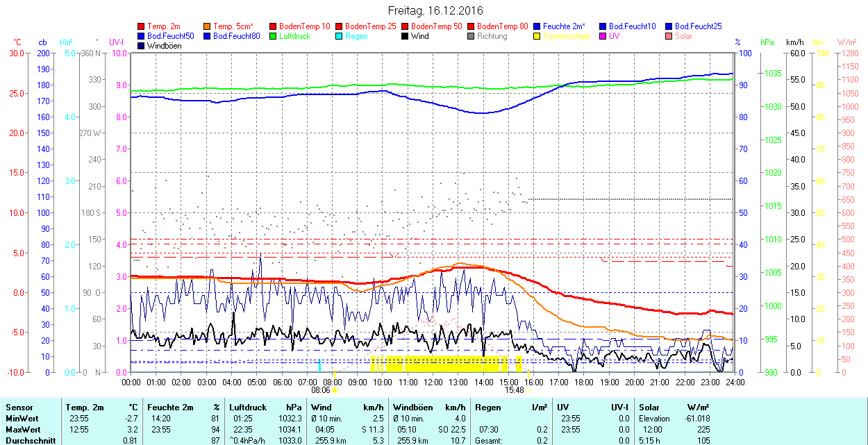Select the Solar legend label
This screenshot has width=868, height=445.
[x=683, y=36]
